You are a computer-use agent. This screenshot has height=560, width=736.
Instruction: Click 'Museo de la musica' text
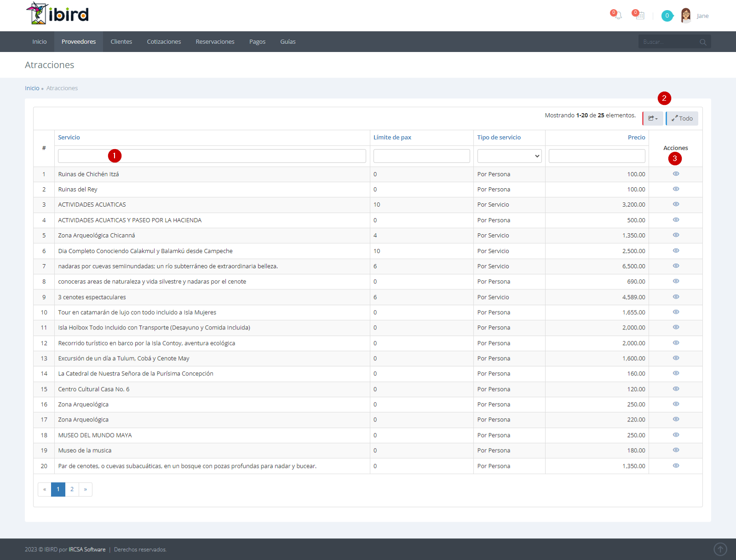pos(85,450)
